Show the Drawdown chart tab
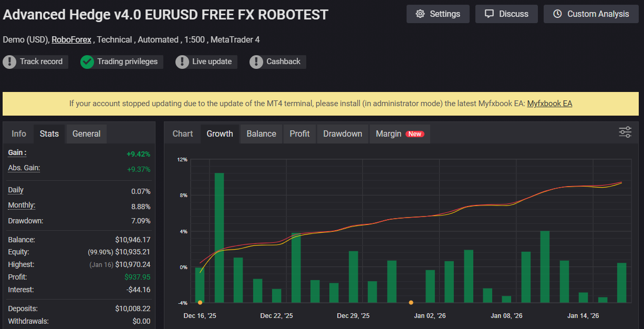Image resolution: width=644 pixels, height=329 pixels. click(x=342, y=134)
